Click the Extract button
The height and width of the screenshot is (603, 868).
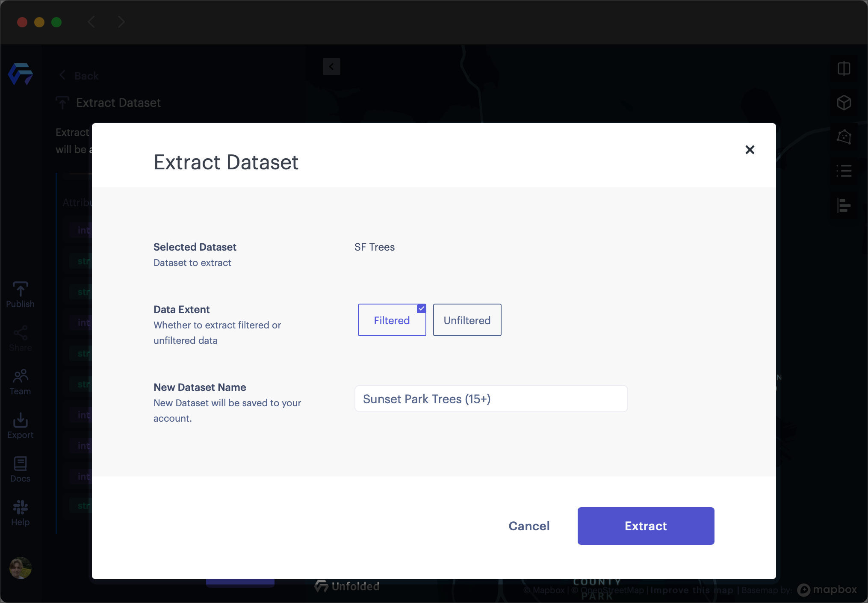(x=646, y=526)
